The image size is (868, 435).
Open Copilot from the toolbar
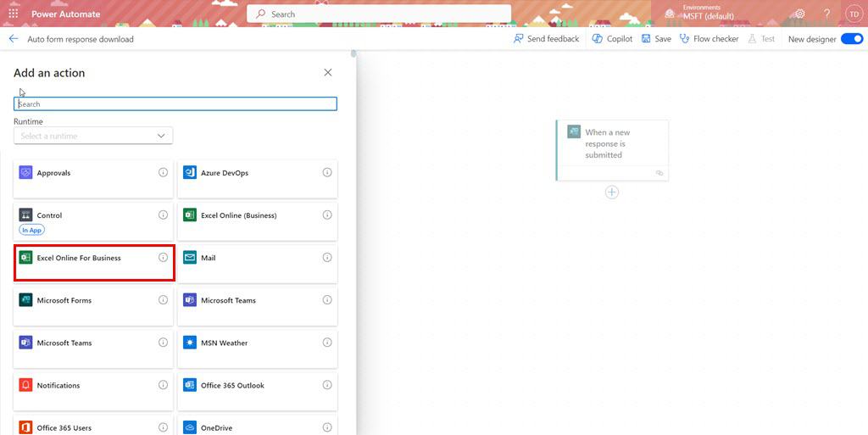(612, 39)
